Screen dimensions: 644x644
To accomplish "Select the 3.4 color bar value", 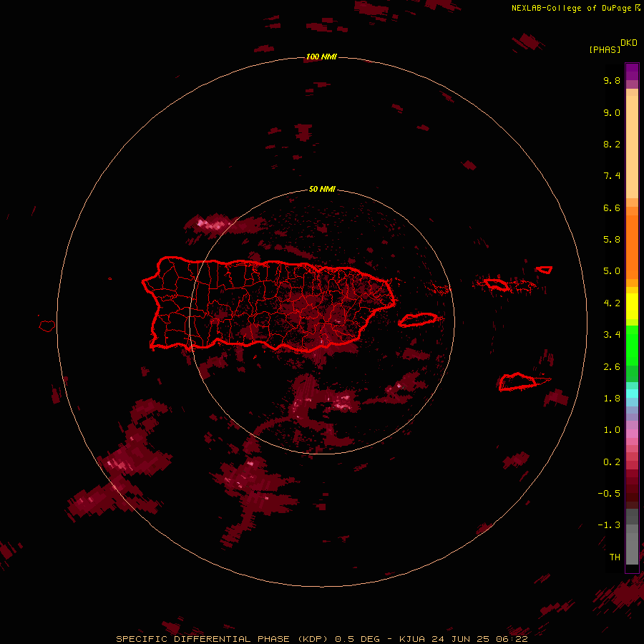I will point(612,335).
